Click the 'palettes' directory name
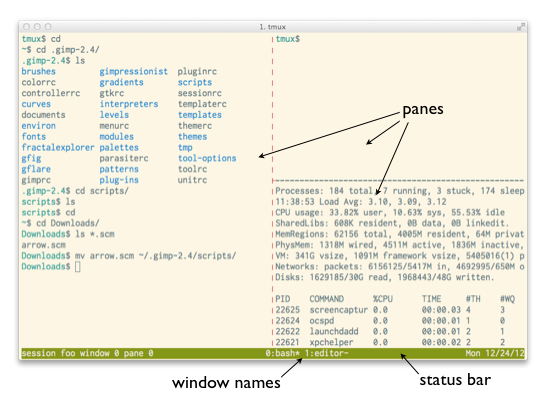 coord(119,148)
